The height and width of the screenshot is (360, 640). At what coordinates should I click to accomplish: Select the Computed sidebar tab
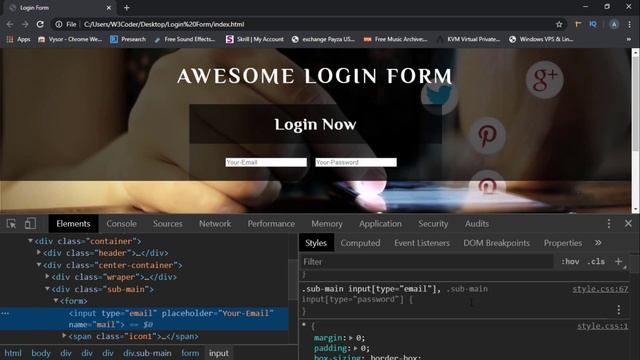point(360,243)
